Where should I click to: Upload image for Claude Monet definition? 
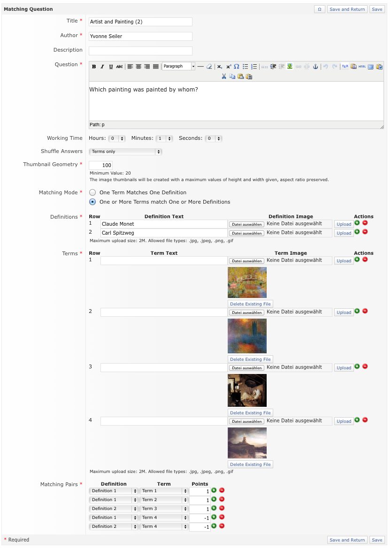[x=344, y=224]
